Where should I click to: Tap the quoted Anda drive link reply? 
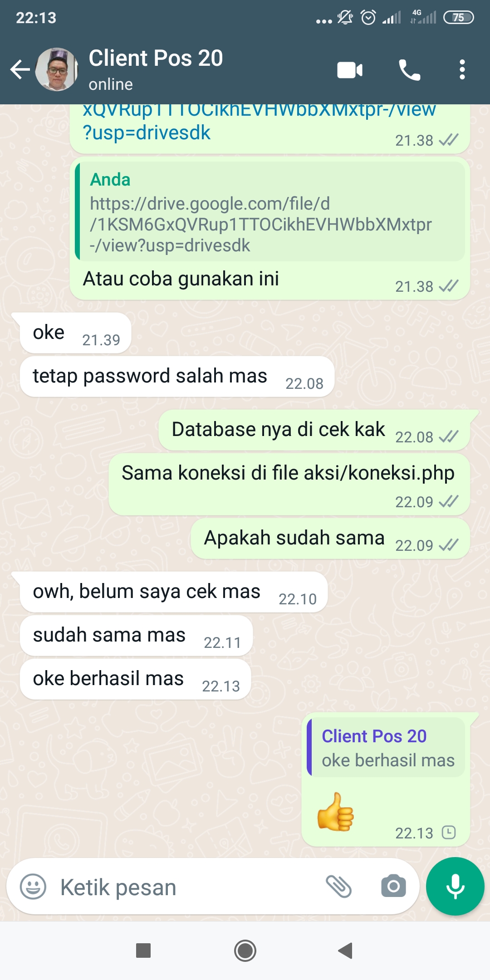tap(270, 211)
